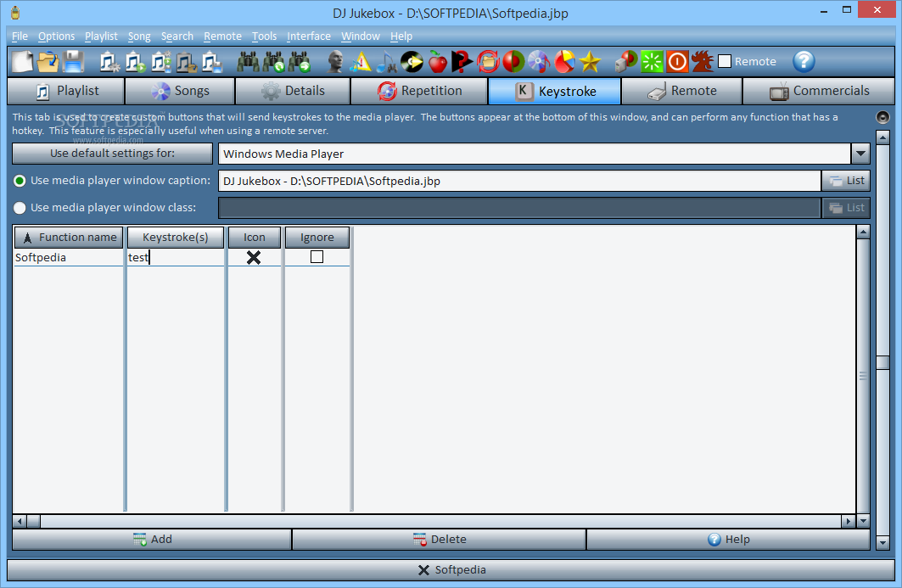Switch to the Remote tab
The width and height of the screenshot is (902, 588).
click(x=681, y=91)
